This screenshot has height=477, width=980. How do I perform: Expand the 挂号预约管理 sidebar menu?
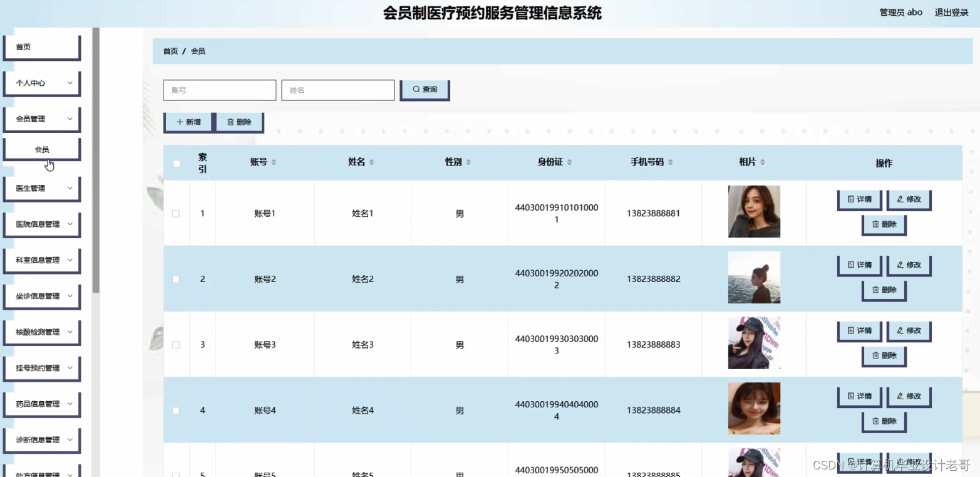pos(42,368)
